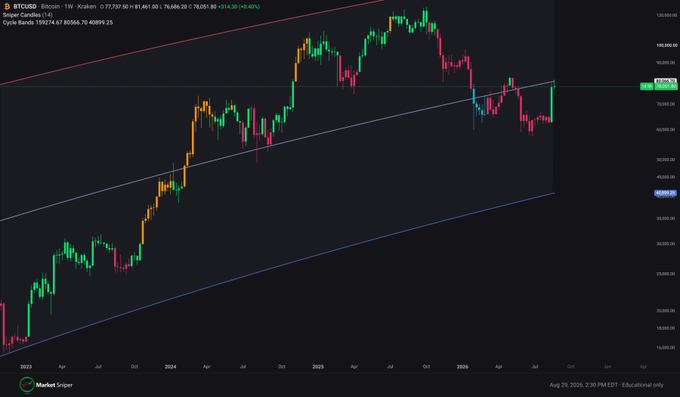The image size is (680, 397).
Task: Click the 2023 year label on time axis
Action: tap(26, 367)
